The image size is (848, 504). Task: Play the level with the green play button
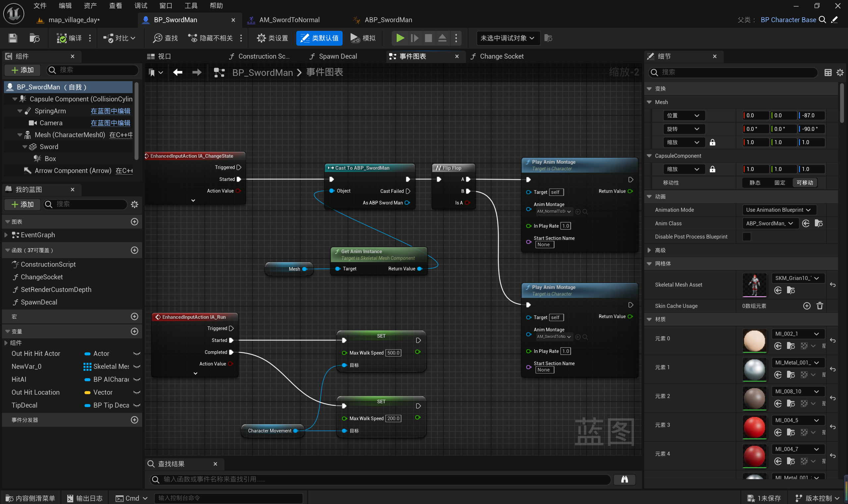(400, 38)
